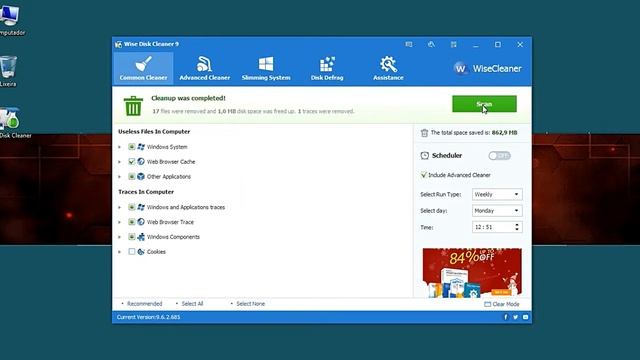Expand the Cookies tree item
640x360 pixels.
click(x=120, y=252)
